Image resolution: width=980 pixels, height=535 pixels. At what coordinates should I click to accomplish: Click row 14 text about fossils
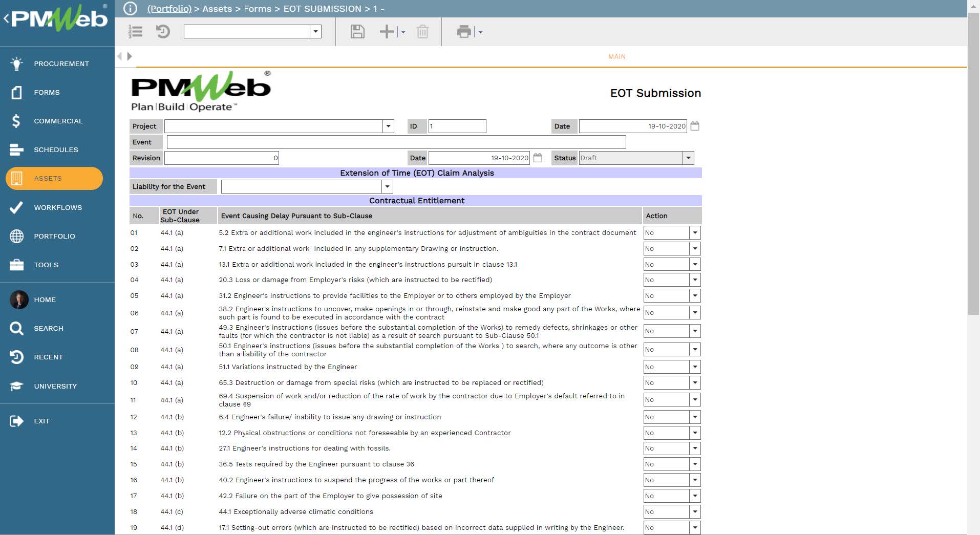[x=305, y=448]
